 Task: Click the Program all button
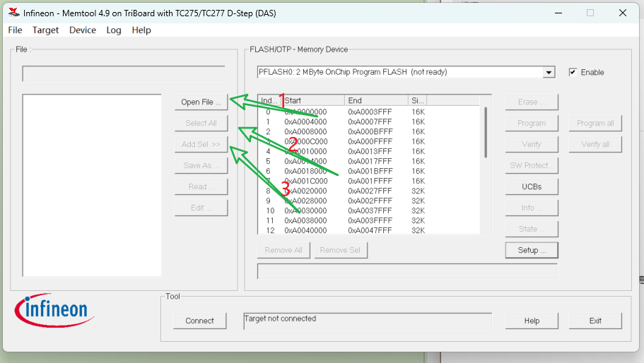coord(595,123)
